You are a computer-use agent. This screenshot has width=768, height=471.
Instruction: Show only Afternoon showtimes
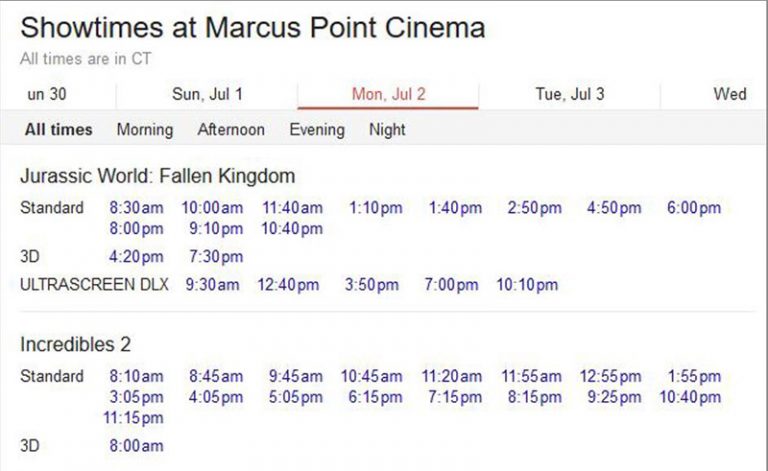(231, 129)
